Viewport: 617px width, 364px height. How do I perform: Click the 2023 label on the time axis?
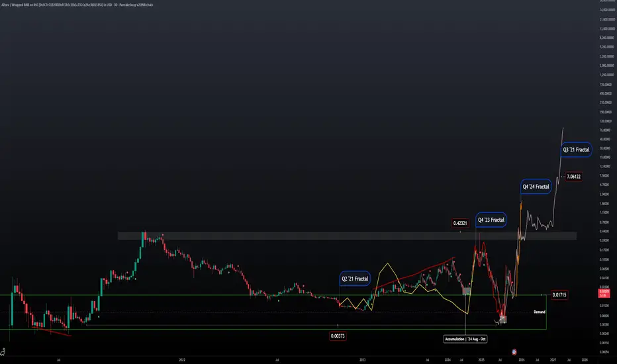coord(362,359)
